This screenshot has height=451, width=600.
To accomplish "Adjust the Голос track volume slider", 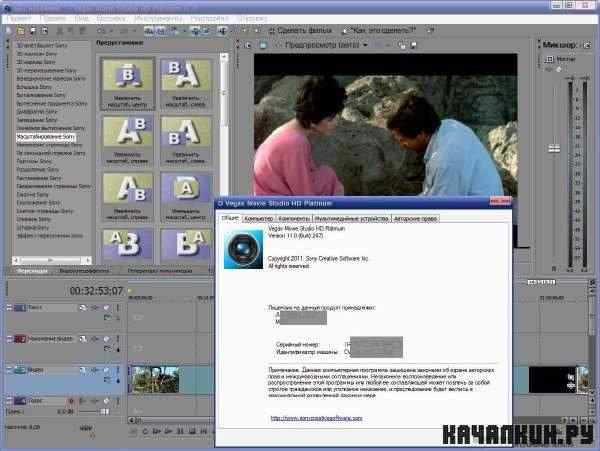I will click(104, 412).
